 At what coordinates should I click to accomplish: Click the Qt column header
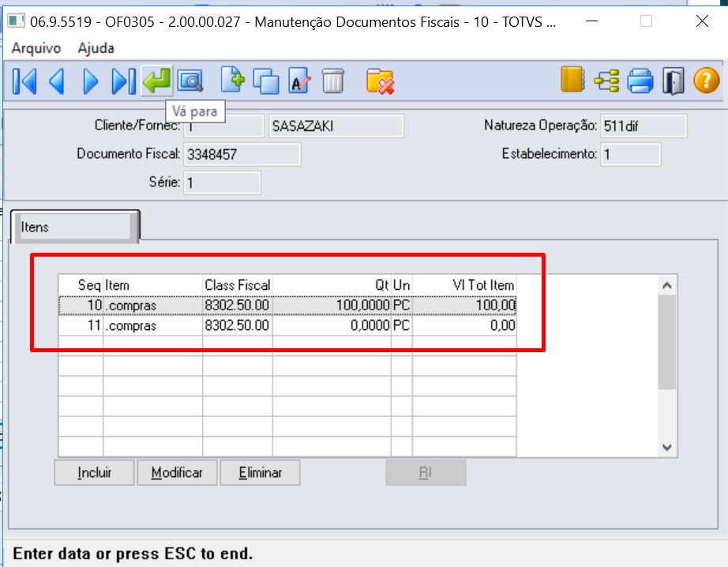point(332,284)
